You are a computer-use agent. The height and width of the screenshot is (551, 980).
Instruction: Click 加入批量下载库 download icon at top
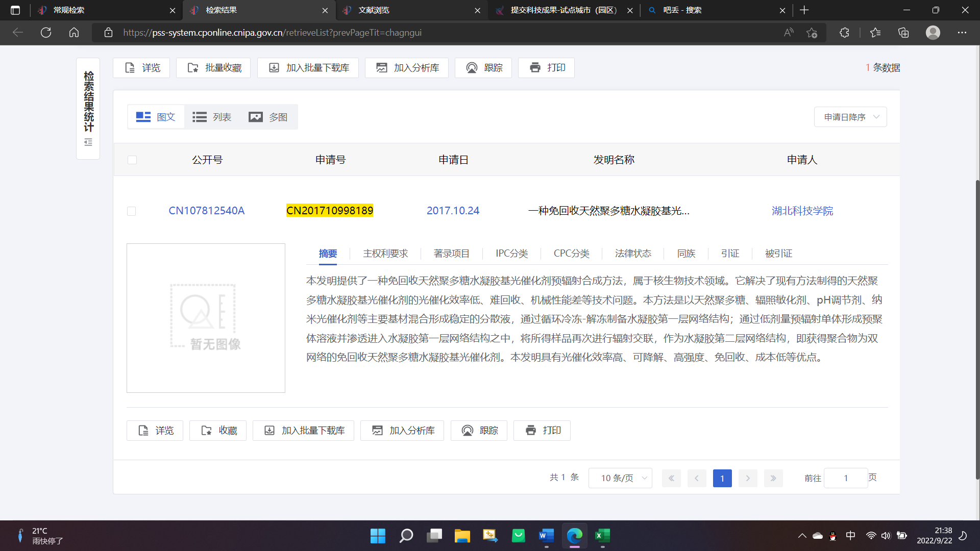274,68
